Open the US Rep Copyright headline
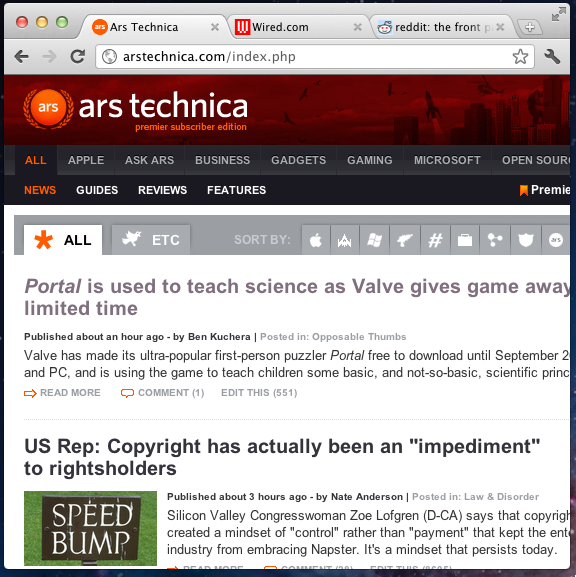 (282, 457)
